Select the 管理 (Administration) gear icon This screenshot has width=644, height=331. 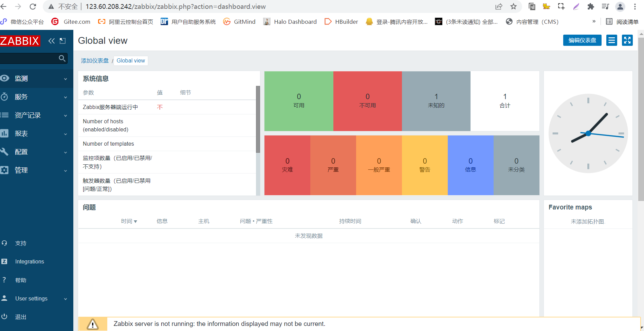point(5,170)
